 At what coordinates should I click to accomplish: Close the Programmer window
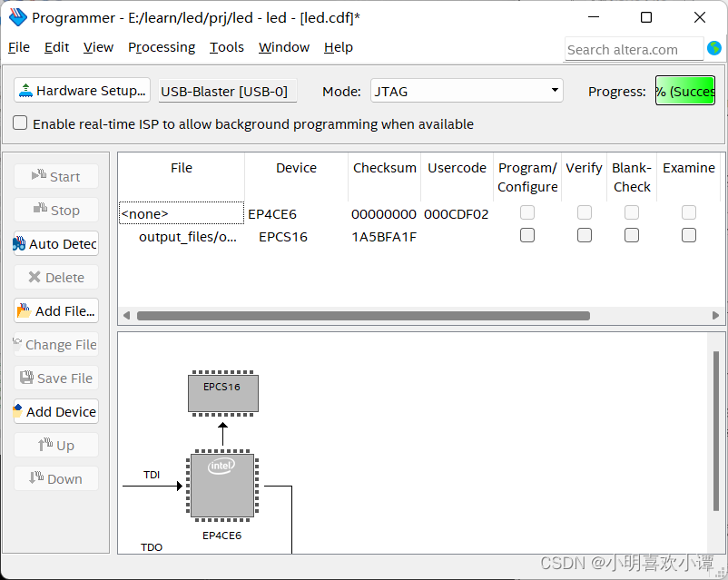700,17
